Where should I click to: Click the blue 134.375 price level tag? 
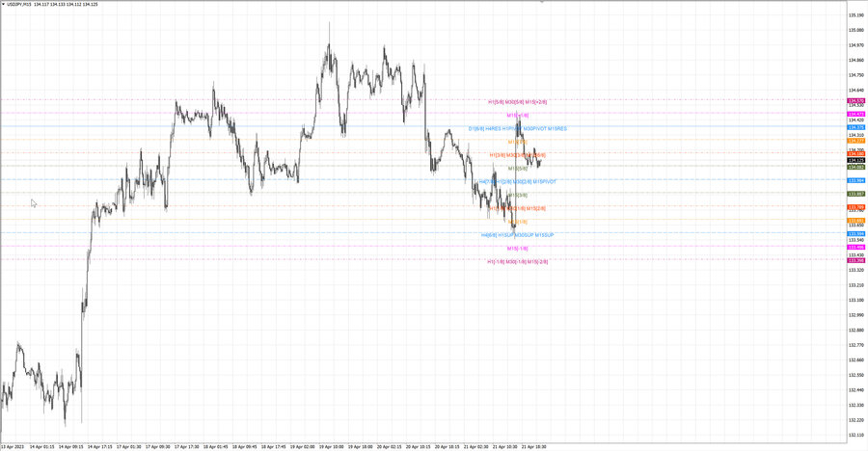856,127
